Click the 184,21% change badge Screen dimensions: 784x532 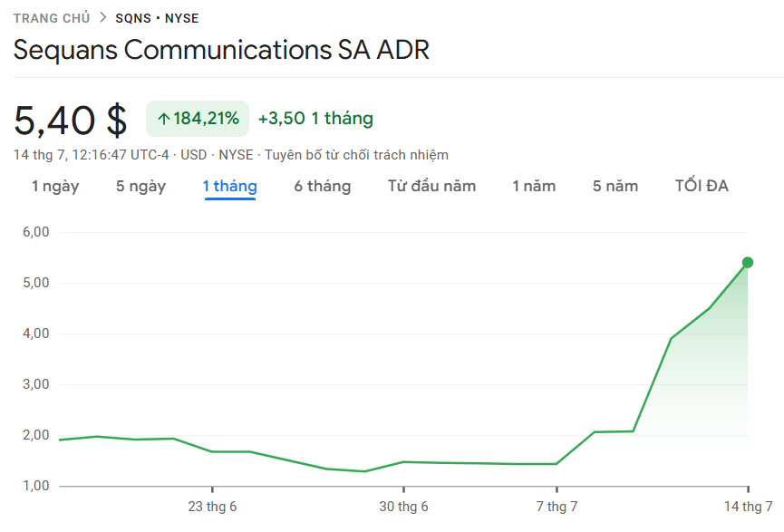tap(198, 119)
